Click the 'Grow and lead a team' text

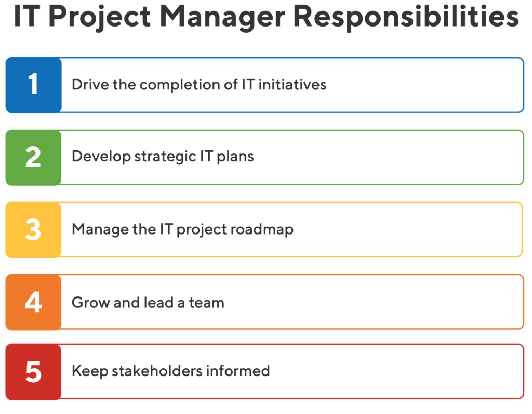(148, 303)
